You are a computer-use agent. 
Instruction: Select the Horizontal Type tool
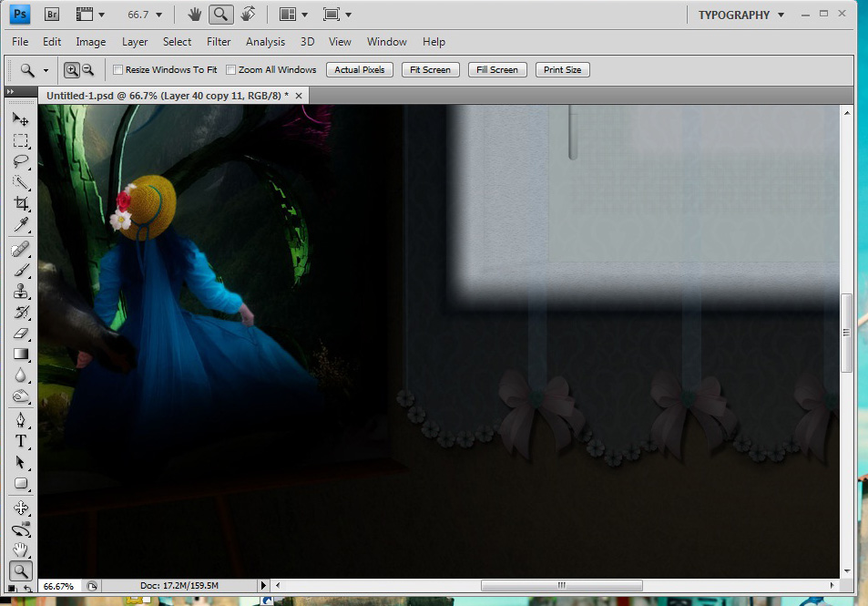pyautogui.click(x=20, y=441)
